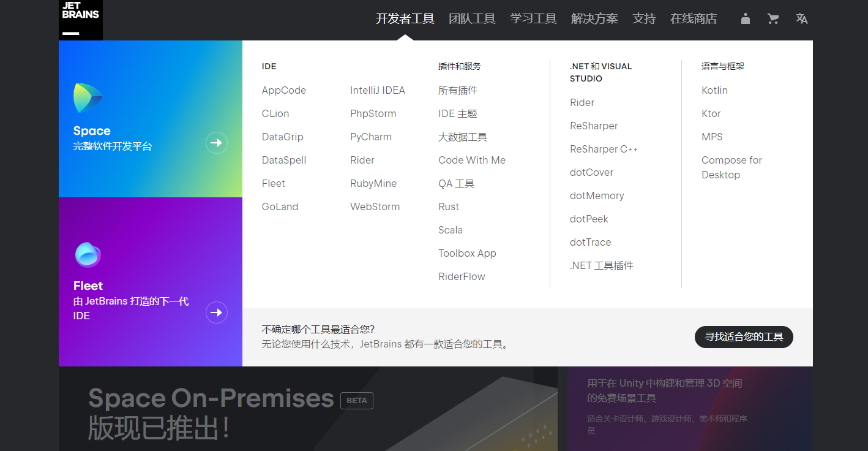
Task: Click the language switcher icon
Action: pyautogui.click(x=802, y=18)
